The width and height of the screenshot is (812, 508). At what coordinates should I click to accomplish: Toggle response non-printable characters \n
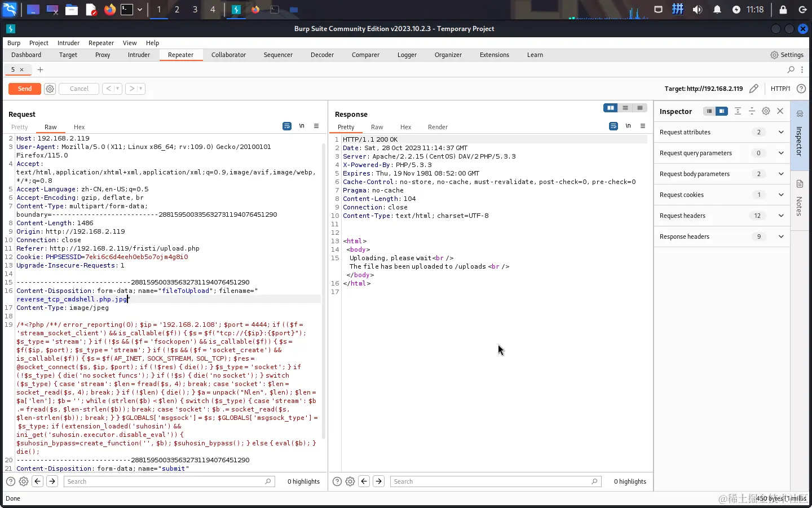[x=628, y=126]
